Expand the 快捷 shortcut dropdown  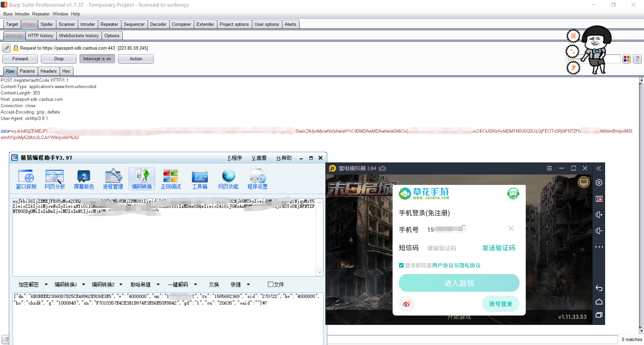[x=248, y=285]
